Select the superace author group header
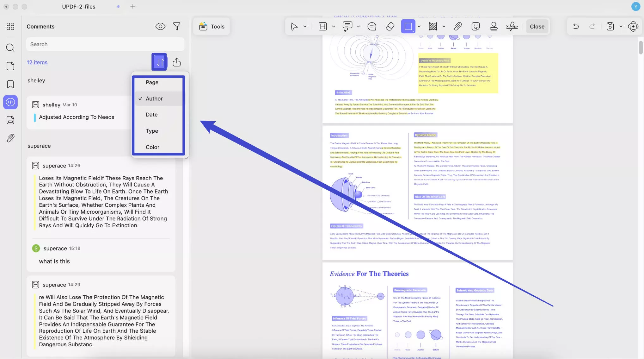The width and height of the screenshot is (644, 359). click(x=39, y=146)
